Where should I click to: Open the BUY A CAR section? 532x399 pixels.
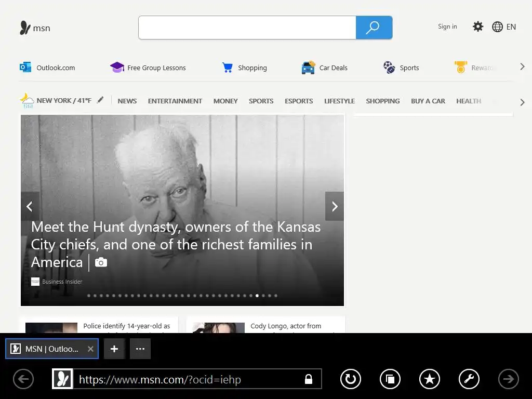pos(428,101)
